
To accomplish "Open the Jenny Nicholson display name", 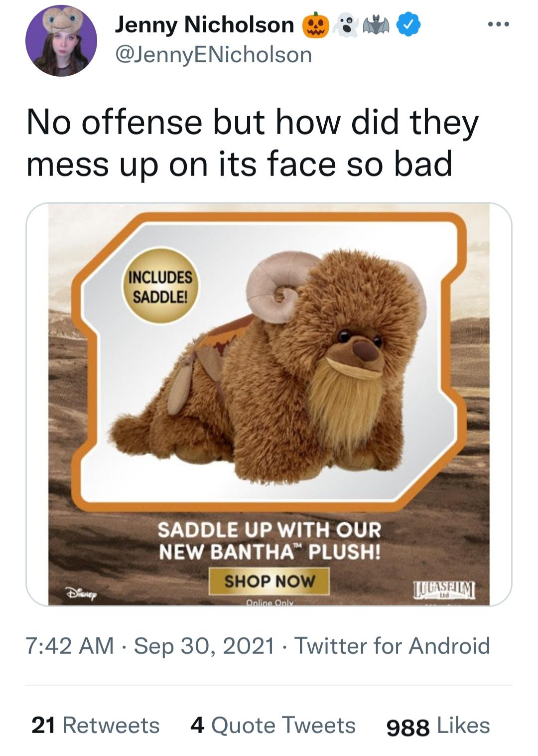I will [x=204, y=24].
